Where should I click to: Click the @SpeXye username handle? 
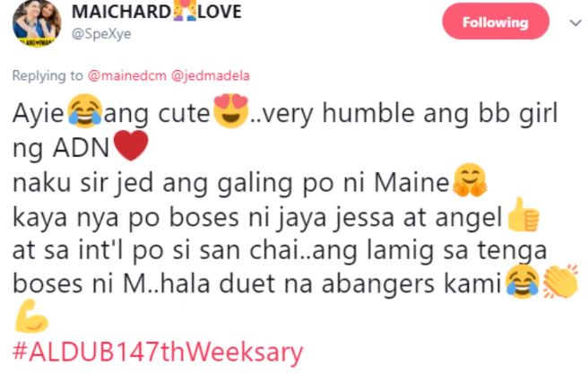(x=101, y=34)
